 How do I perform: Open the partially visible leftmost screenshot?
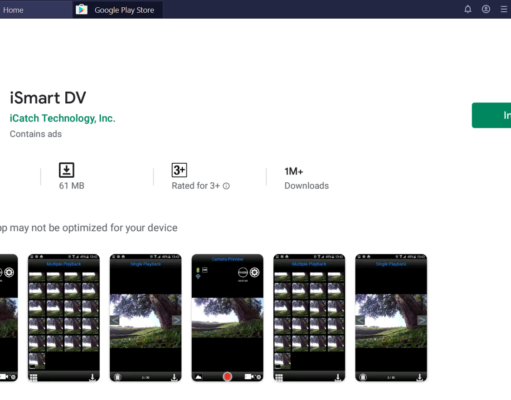coord(9,318)
